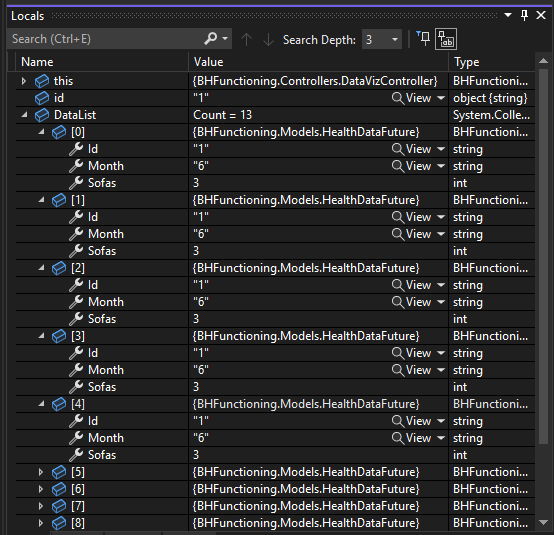Click View for [1] Month value
Viewport: 554px width, 535px height.
coord(412,234)
